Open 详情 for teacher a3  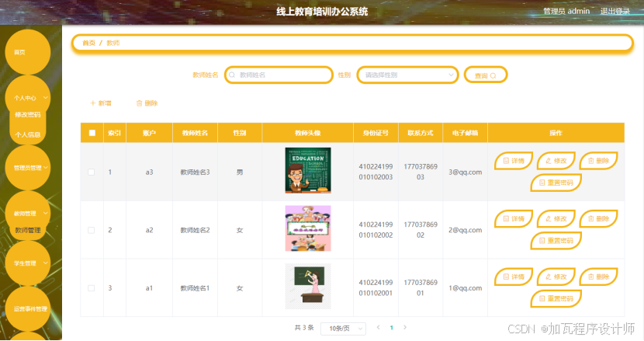tap(514, 161)
